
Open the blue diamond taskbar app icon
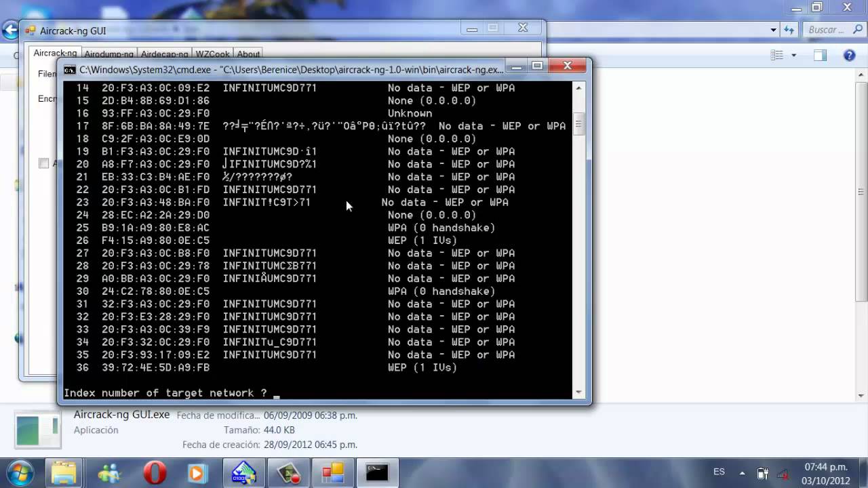(243, 472)
